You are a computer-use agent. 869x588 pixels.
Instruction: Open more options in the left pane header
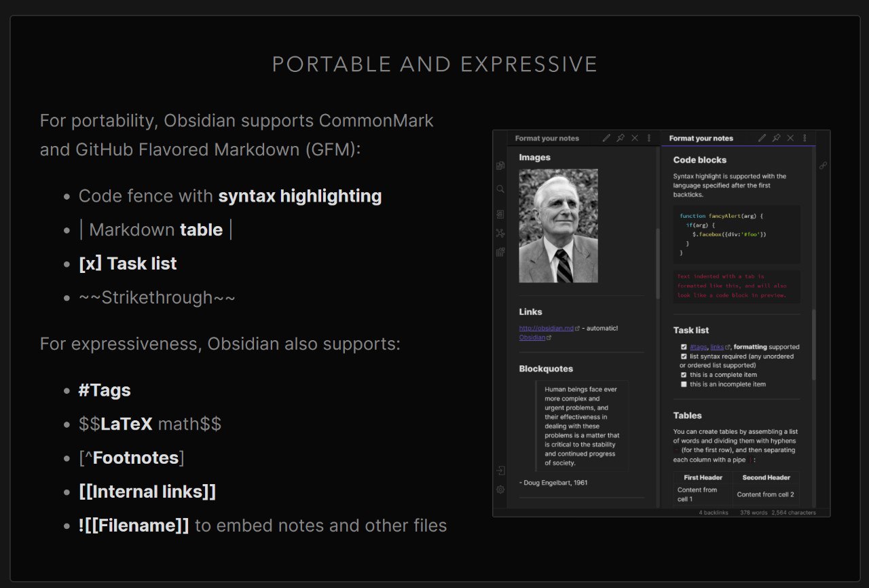click(x=649, y=138)
